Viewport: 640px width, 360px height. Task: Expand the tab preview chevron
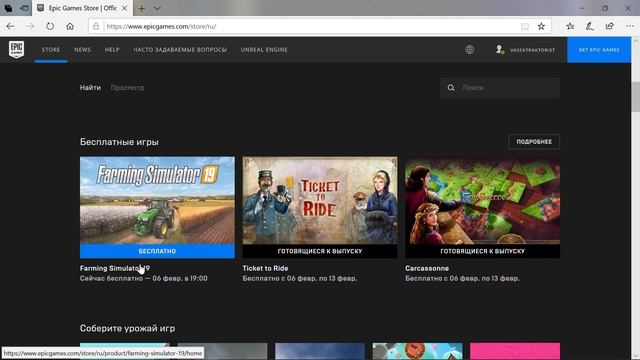(x=157, y=8)
